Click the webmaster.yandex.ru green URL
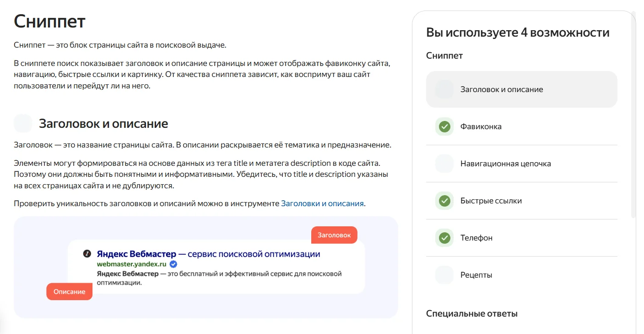The image size is (644, 334). tap(131, 264)
